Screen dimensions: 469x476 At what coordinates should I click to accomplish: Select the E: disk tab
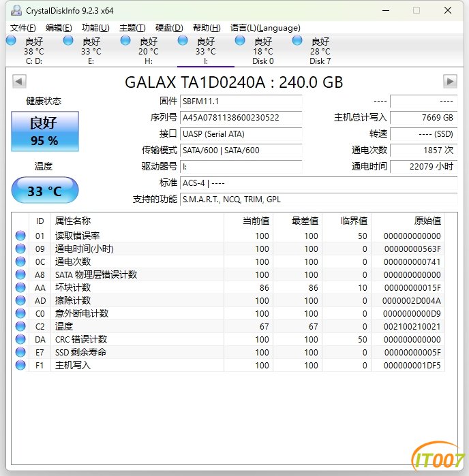coord(91,51)
